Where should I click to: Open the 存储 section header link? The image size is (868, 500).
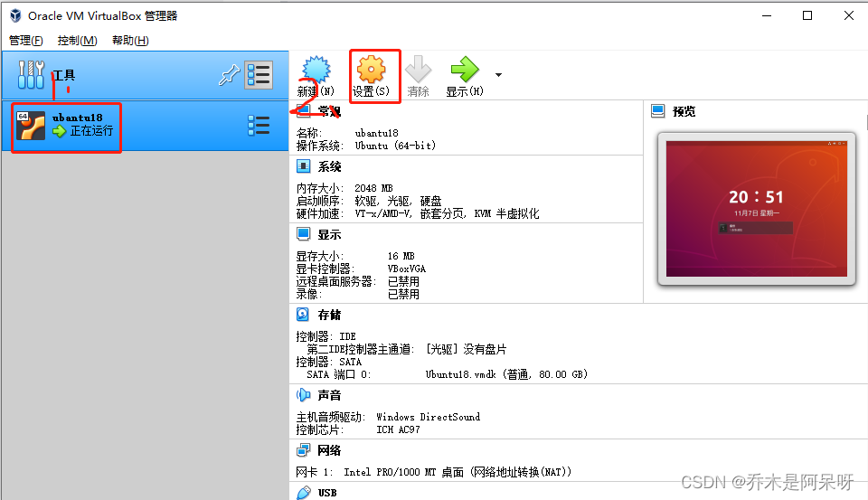[x=329, y=315]
